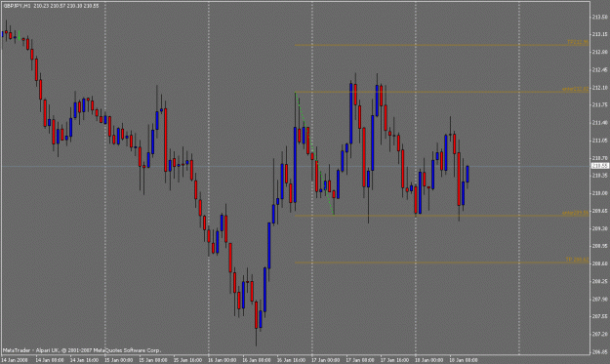Click the 211.05 price scale label
Screen dimensions: 610x364
click(600, 141)
